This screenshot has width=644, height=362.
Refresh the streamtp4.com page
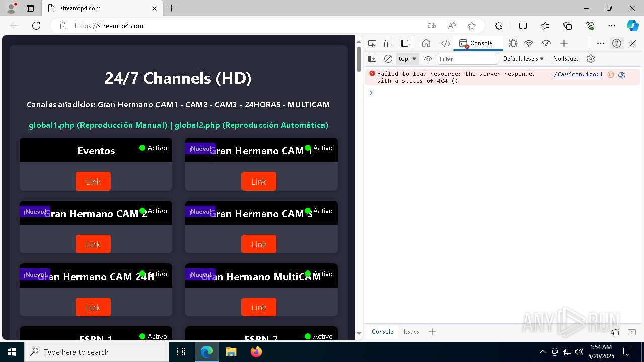pyautogui.click(x=36, y=26)
